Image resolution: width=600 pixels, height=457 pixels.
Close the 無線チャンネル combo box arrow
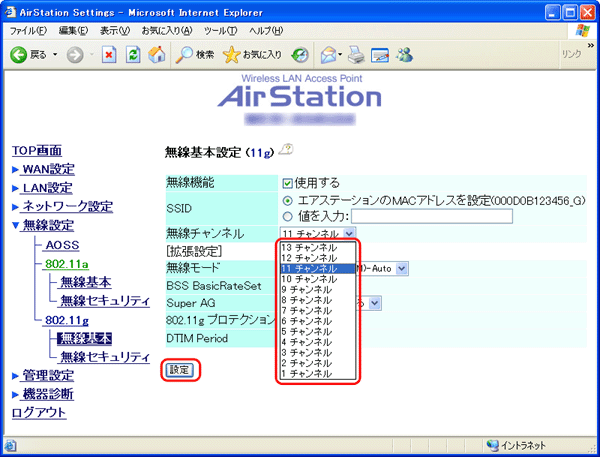349,233
